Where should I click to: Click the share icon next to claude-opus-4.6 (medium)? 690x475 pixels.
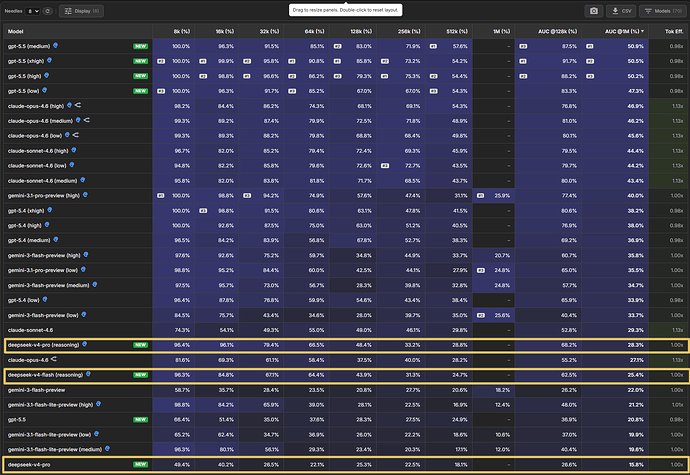coord(87,120)
